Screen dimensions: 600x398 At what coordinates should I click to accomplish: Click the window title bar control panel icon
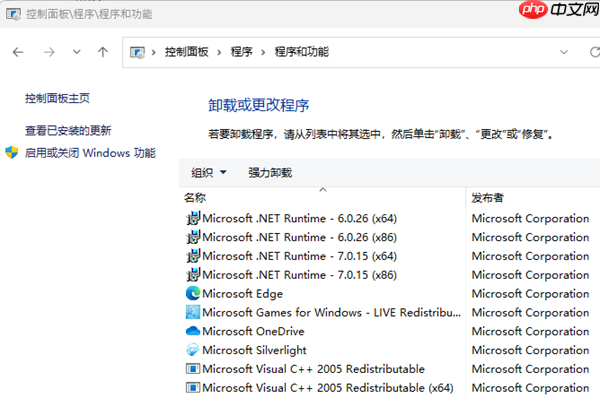[x=13, y=14]
